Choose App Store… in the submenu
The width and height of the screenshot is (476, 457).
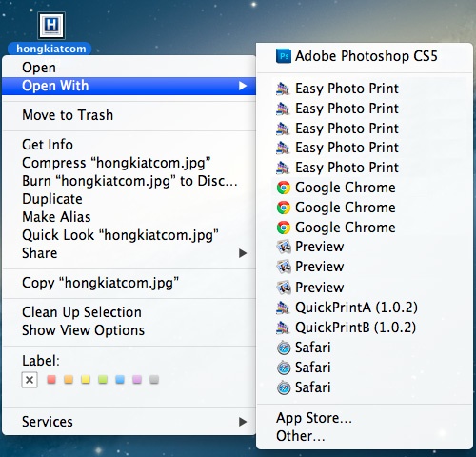pyautogui.click(x=365, y=418)
